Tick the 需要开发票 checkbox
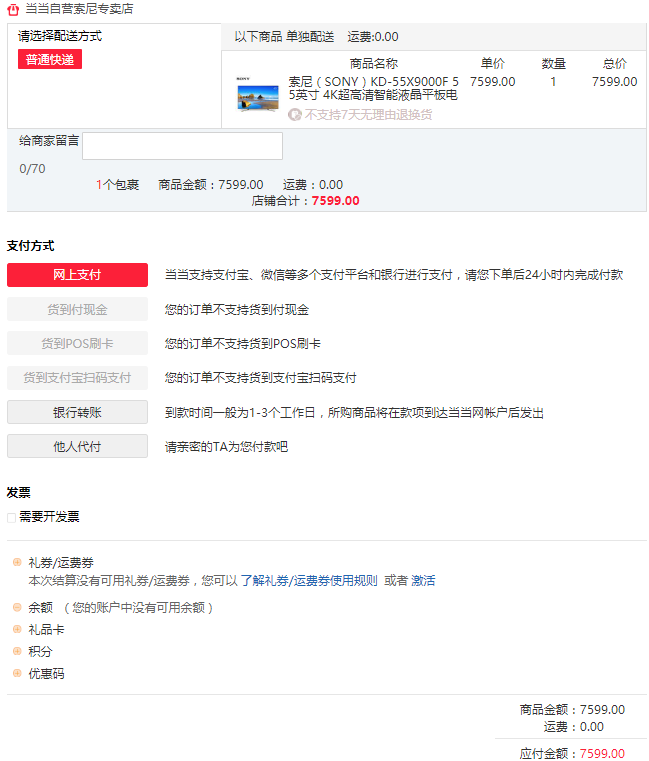This screenshot has height=761, width=649. (x=12, y=518)
